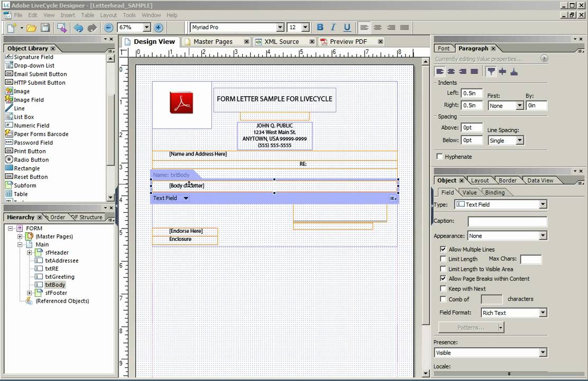588x381 pixels.
Task: Open the Appearance dropdown
Action: 543,235
